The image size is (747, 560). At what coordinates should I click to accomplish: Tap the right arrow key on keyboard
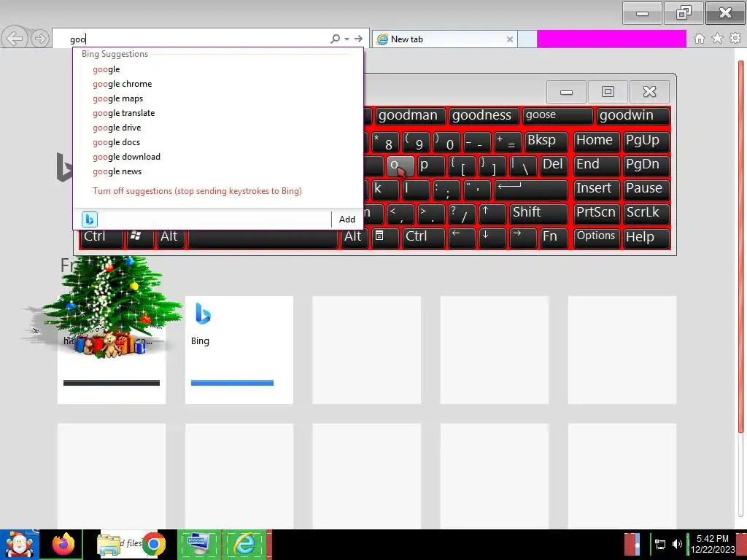point(522,238)
